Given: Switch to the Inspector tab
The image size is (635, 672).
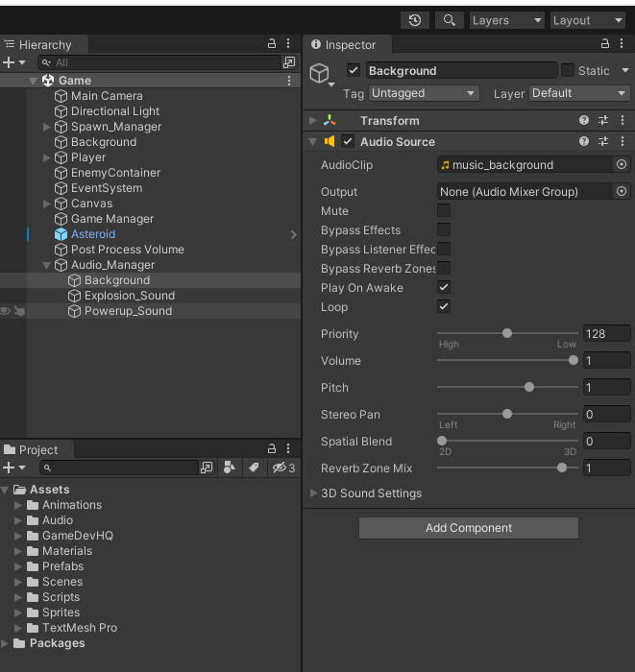Looking at the screenshot, I should pyautogui.click(x=348, y=44).
